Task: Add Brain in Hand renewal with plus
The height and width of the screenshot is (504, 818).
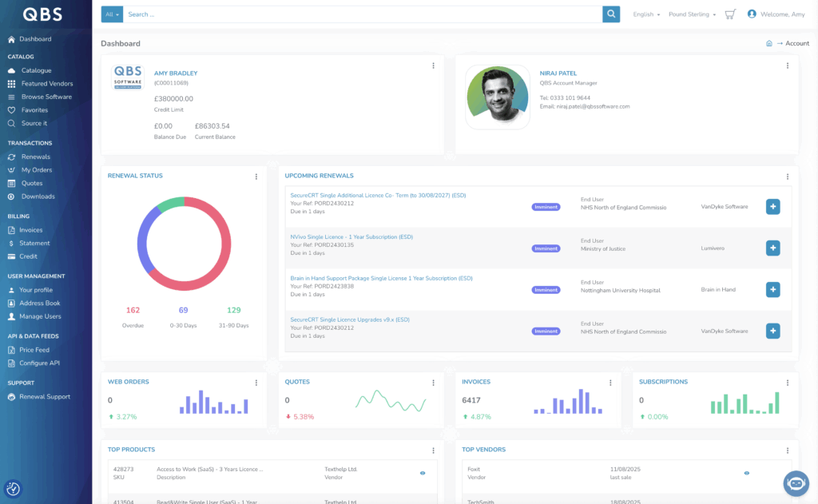Action: tap(772, 289)
